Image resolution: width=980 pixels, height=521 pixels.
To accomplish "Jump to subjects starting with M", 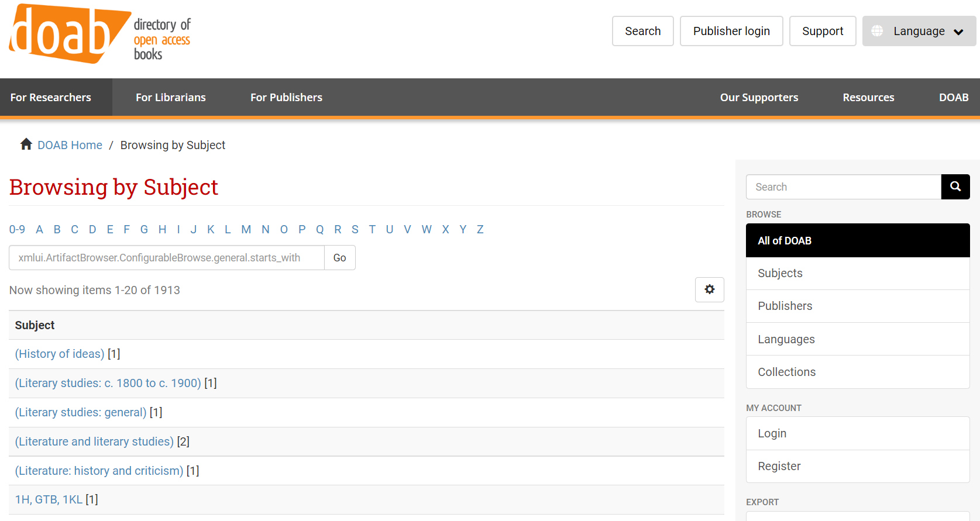I will point(246,229).
